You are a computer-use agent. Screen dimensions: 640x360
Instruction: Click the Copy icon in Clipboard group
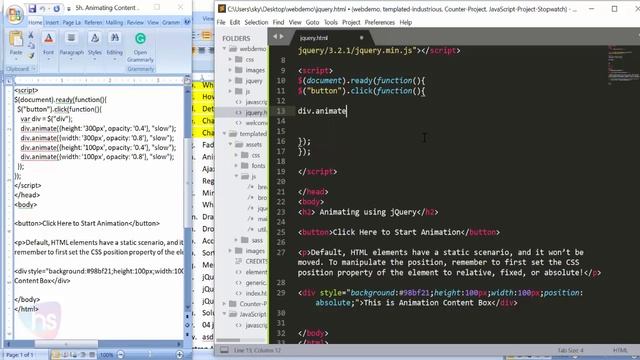[31, 45]
